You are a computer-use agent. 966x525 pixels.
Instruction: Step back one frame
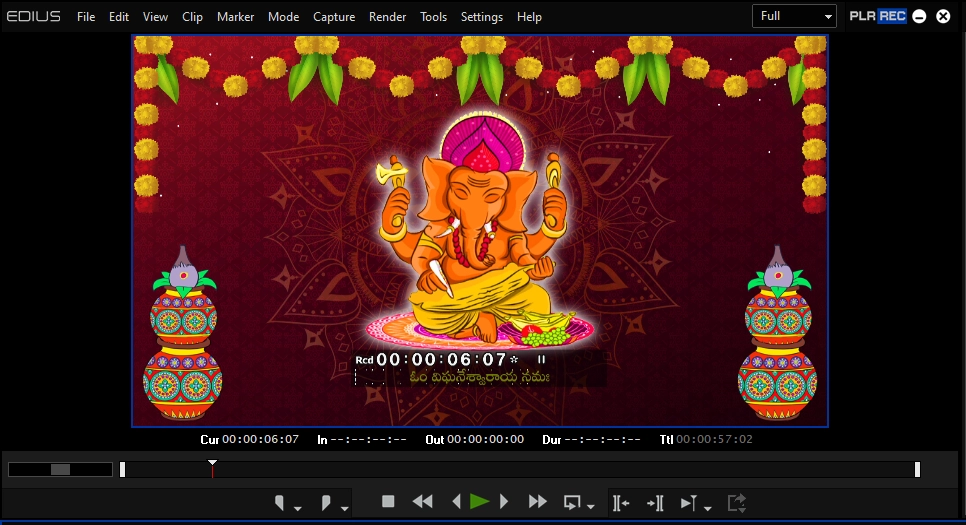(x=456, y=502)
